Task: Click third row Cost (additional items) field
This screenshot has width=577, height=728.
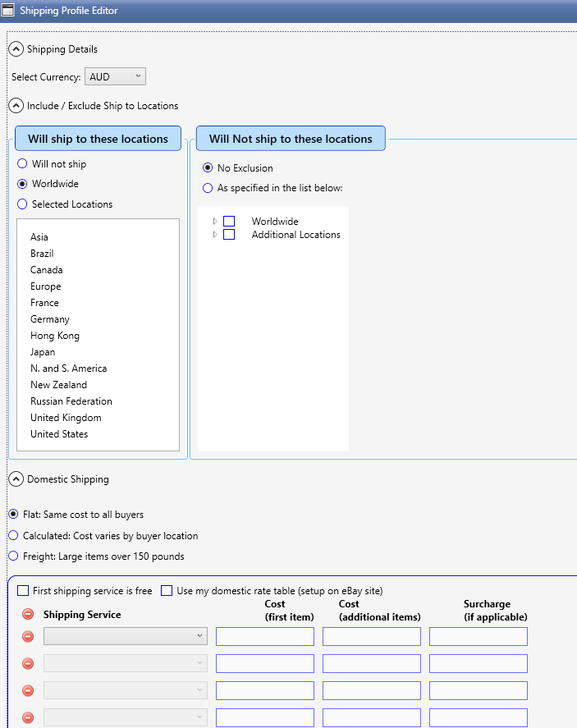Action: [372, 690]
